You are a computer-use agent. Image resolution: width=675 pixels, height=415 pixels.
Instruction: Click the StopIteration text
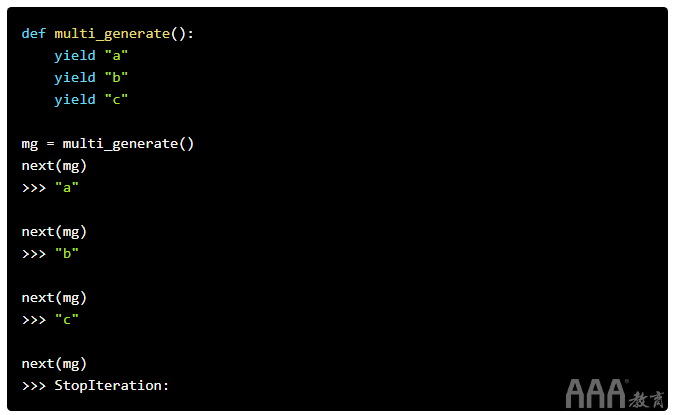111,386
